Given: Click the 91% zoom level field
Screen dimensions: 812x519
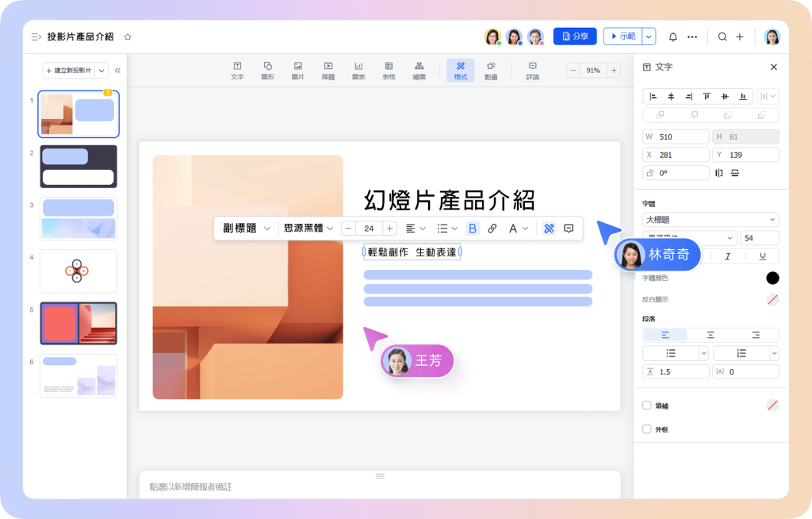Looking at the screenshot, I should (593, 70).
